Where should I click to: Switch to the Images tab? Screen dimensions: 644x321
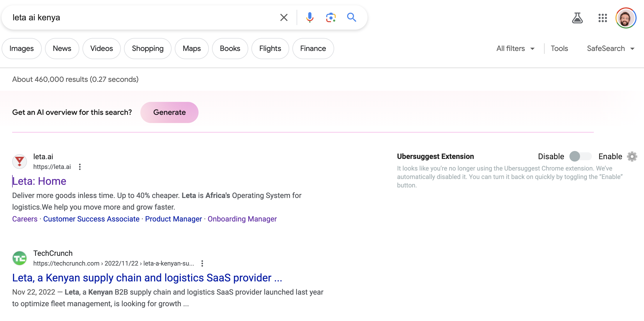click(x=22, y=49)
